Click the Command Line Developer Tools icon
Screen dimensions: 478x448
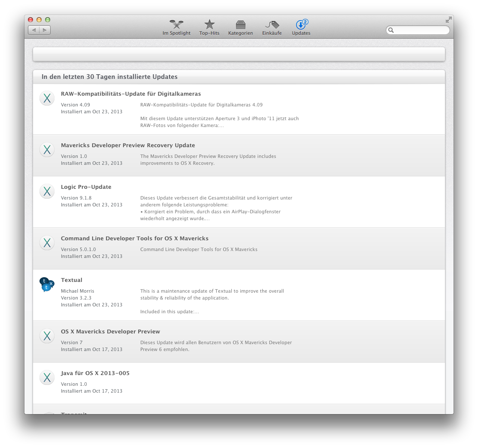pos(47,243)
